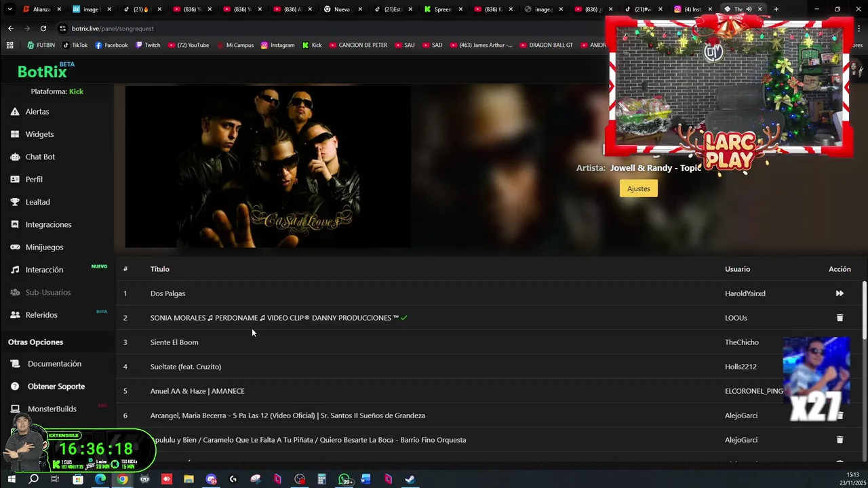Open the FUTBIN bookmark
This screenshot has width=868, height=488.
41,45
